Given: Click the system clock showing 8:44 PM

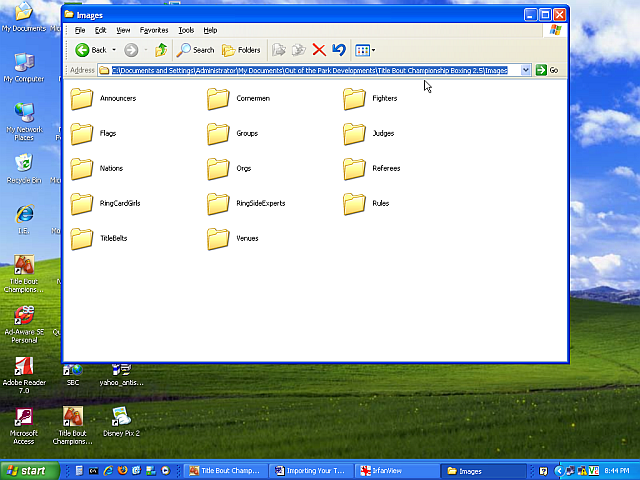Looking at the screenshot, I should point(617,471).
